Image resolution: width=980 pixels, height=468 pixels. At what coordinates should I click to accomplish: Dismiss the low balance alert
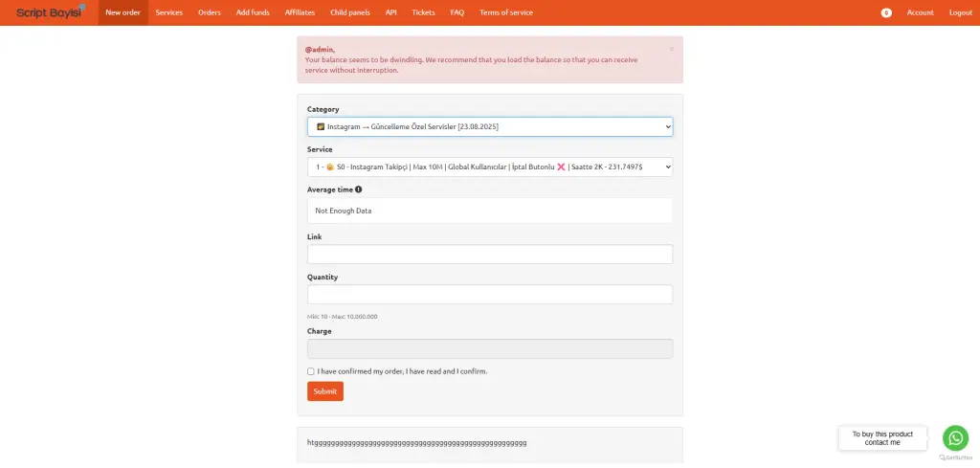tap(671, 49)
